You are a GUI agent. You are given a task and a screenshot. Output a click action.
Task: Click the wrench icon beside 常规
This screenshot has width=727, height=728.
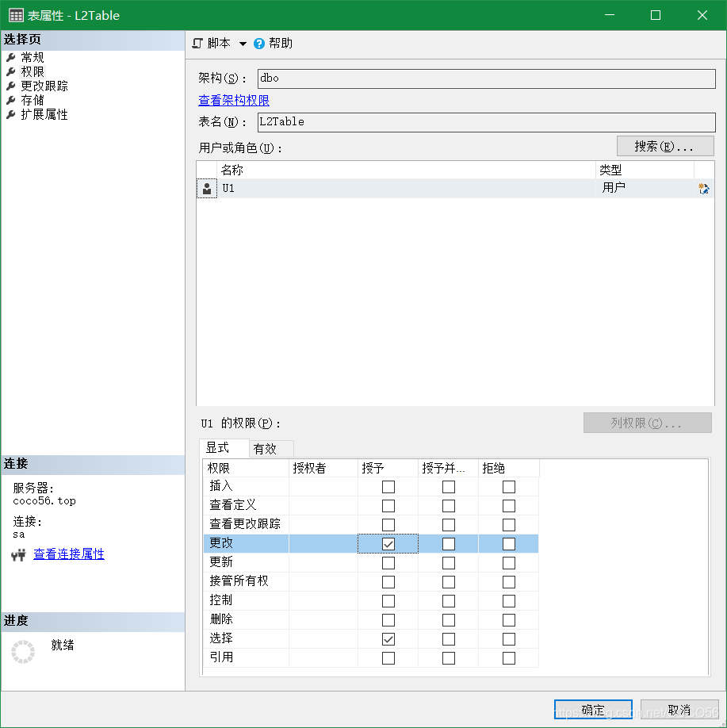coord(11,58)
